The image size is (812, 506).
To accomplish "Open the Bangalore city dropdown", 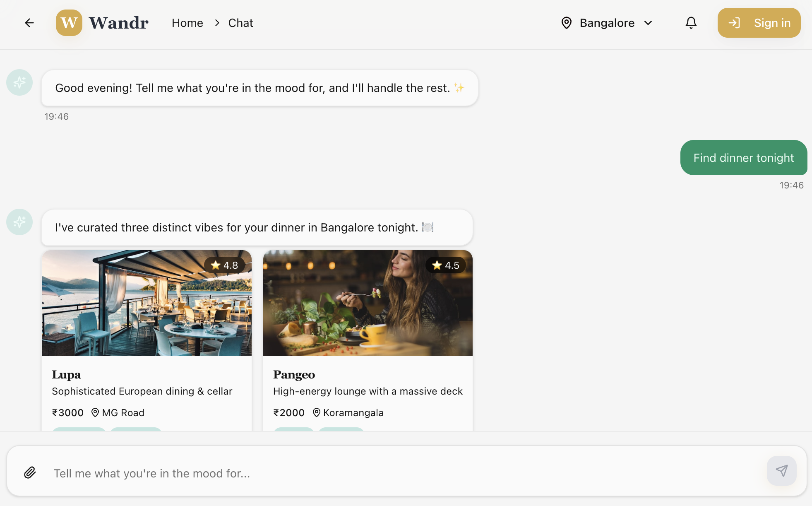I will point(606,23).
